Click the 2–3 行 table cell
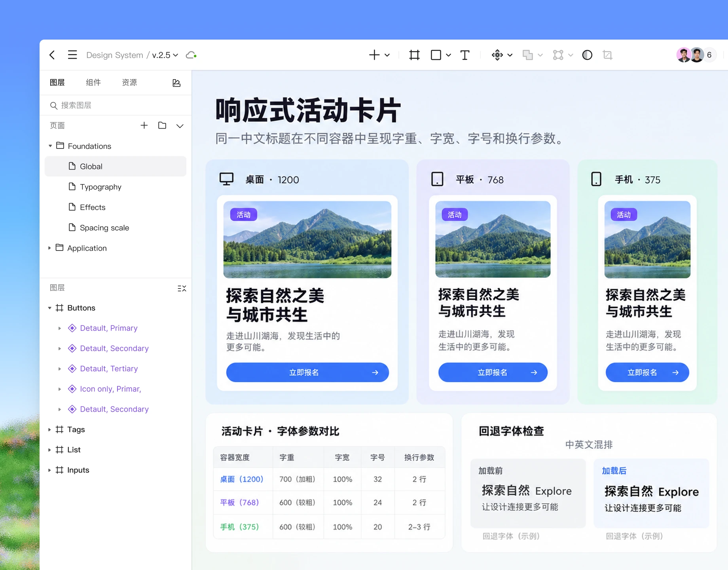Image resolution: width=728 pixels, height=570 pixels. click(419, 527)
